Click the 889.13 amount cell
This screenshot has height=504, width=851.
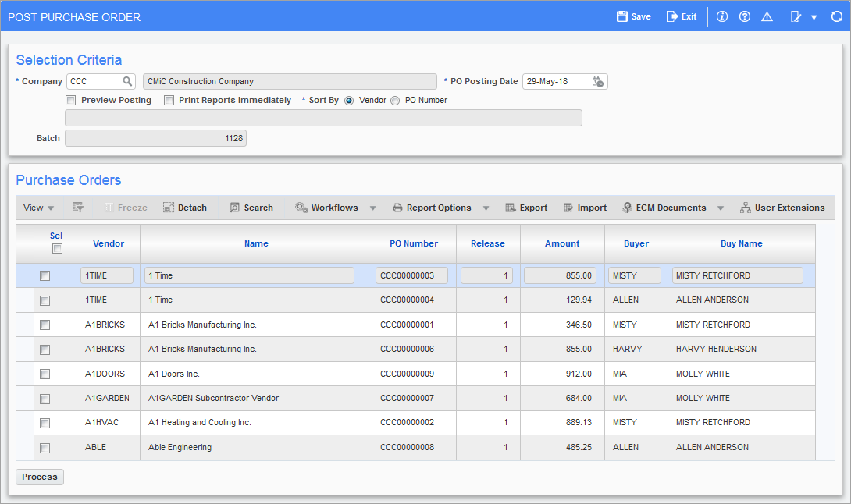pos(562,423)
